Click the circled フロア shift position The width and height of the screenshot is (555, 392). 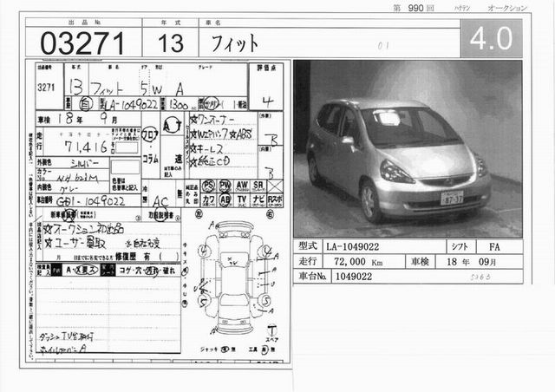150,134
